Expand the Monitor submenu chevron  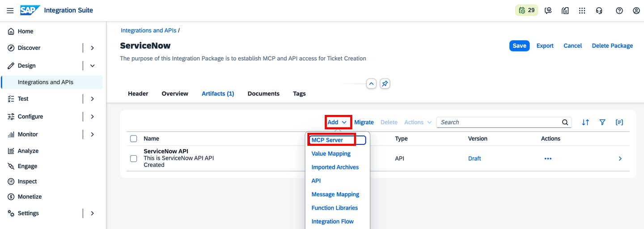[93, 135]
